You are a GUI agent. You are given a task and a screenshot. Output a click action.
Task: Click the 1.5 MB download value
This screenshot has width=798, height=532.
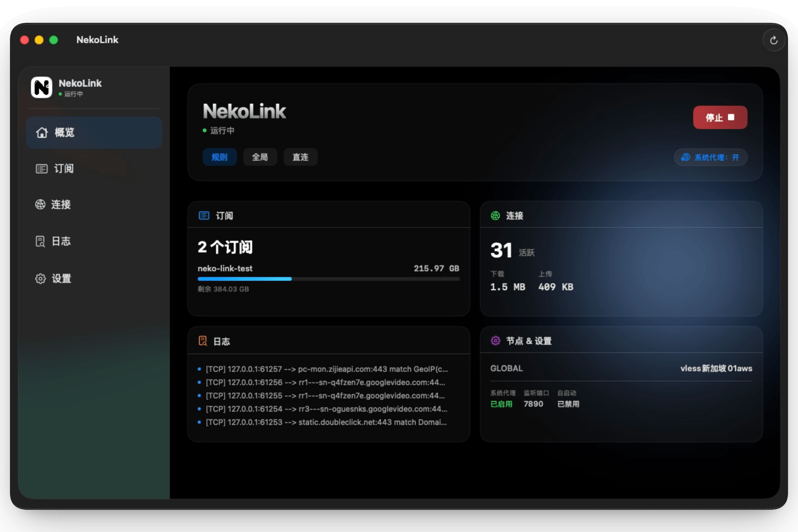tap(507, 287)
